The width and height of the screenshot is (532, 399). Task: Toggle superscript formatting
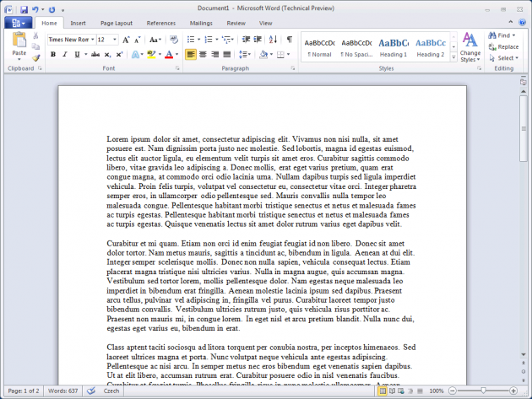[x=119, y=54]
